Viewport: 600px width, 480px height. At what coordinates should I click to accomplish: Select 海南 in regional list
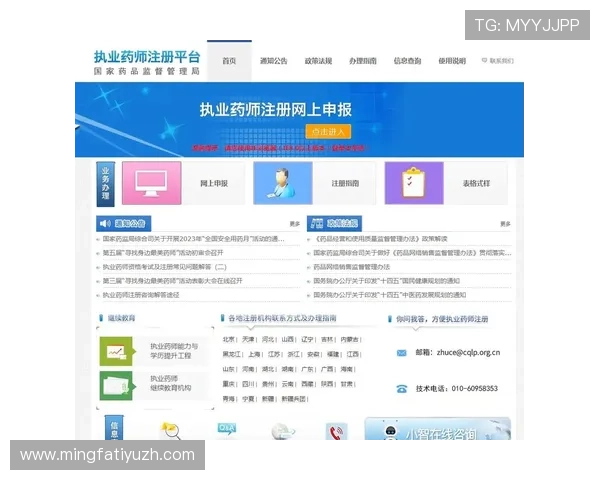347,369
